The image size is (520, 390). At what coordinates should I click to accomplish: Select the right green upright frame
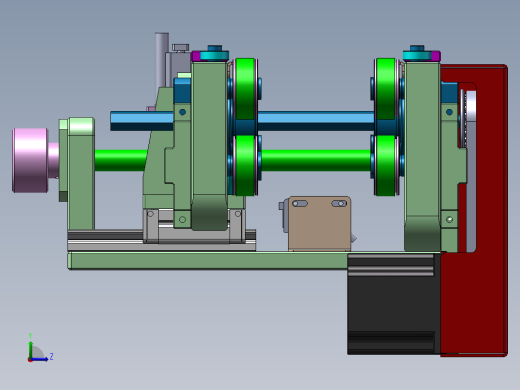(x=422, y=157)
